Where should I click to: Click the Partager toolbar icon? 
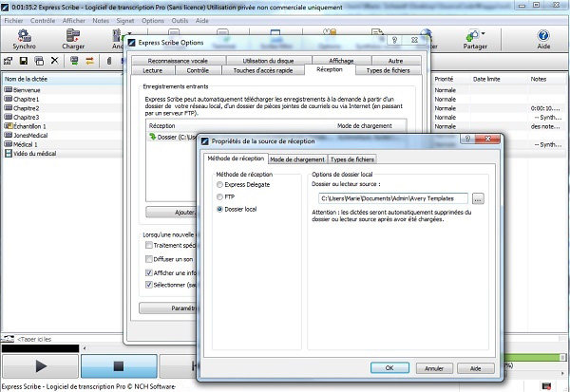(x=475, y=39)
